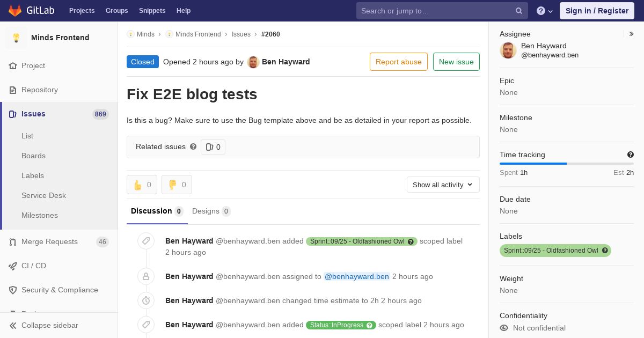Click the New issue button

[456, 62]
